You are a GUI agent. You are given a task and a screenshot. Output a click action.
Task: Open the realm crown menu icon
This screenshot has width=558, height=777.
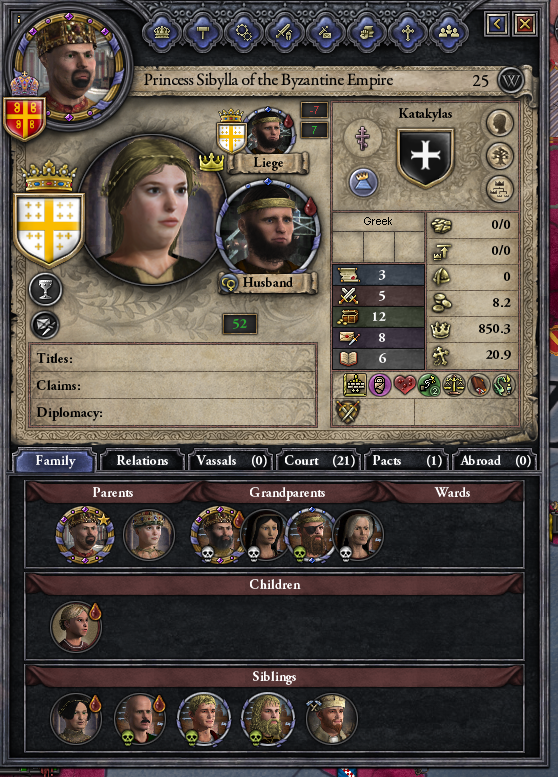coord(162,32)
